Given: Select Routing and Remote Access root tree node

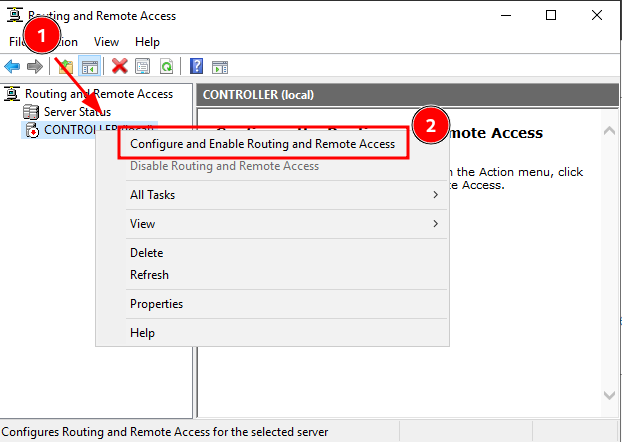Looking at the screenshot, I should [99, 94].
